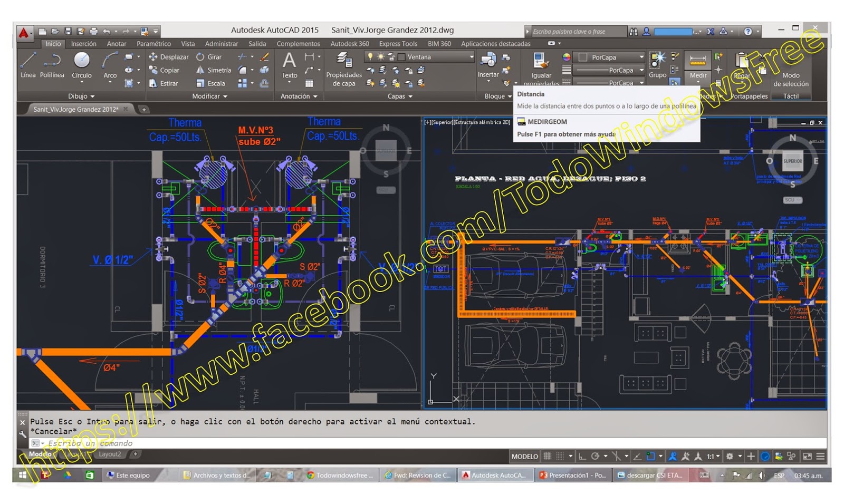Click the Undo arrow in quick access toolbar
This screenshot has height=504, width=844.
[107, 32]
